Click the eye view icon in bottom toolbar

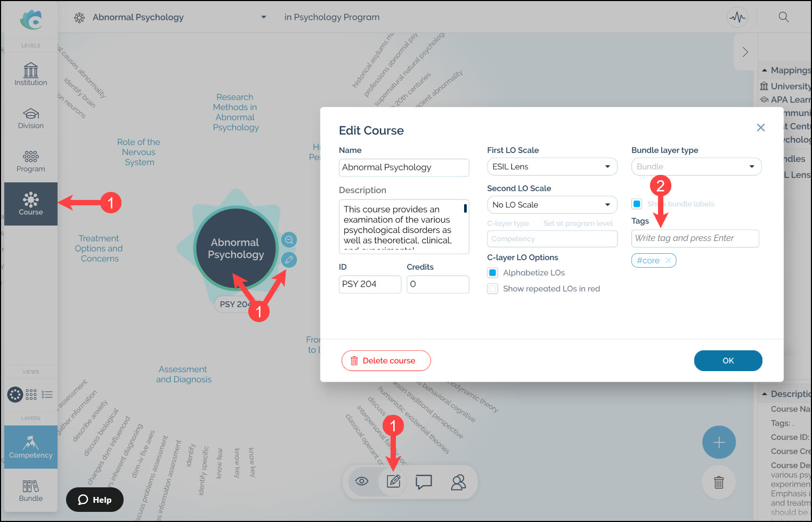[362, 481]
